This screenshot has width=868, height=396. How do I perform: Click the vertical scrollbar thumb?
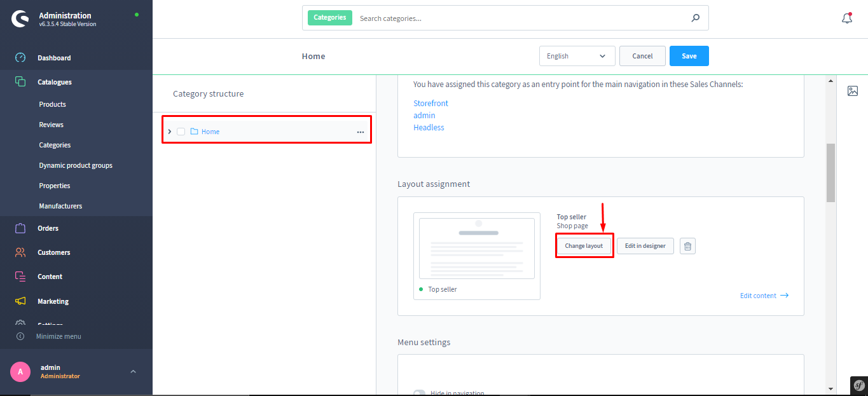click(830, 172)
